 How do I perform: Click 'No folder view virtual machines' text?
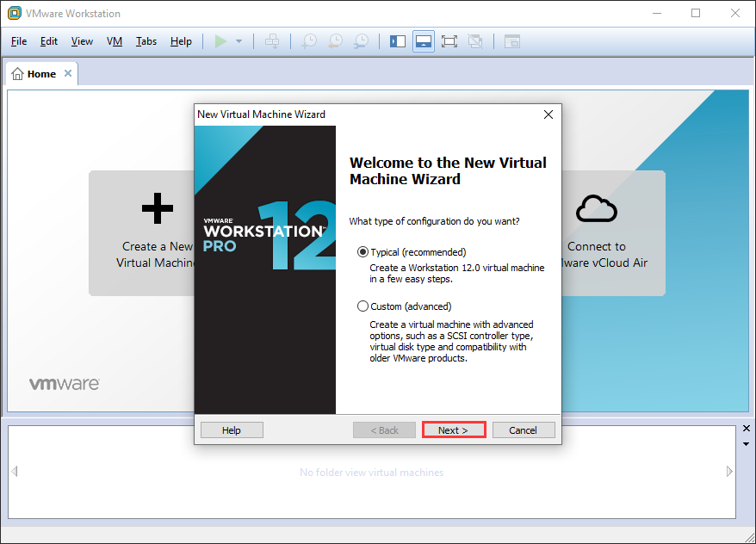coord(371,473)
